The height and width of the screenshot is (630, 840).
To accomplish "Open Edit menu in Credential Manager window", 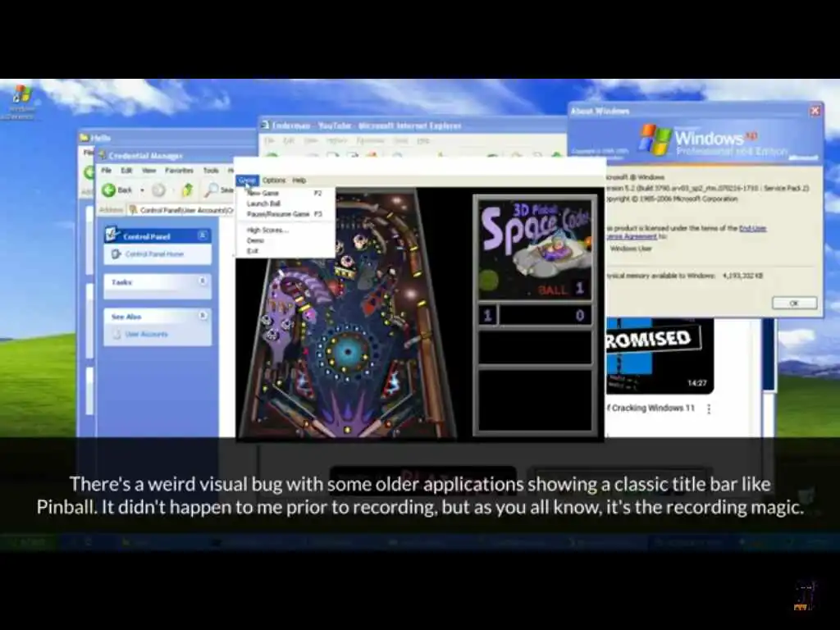I will point(126,171).
